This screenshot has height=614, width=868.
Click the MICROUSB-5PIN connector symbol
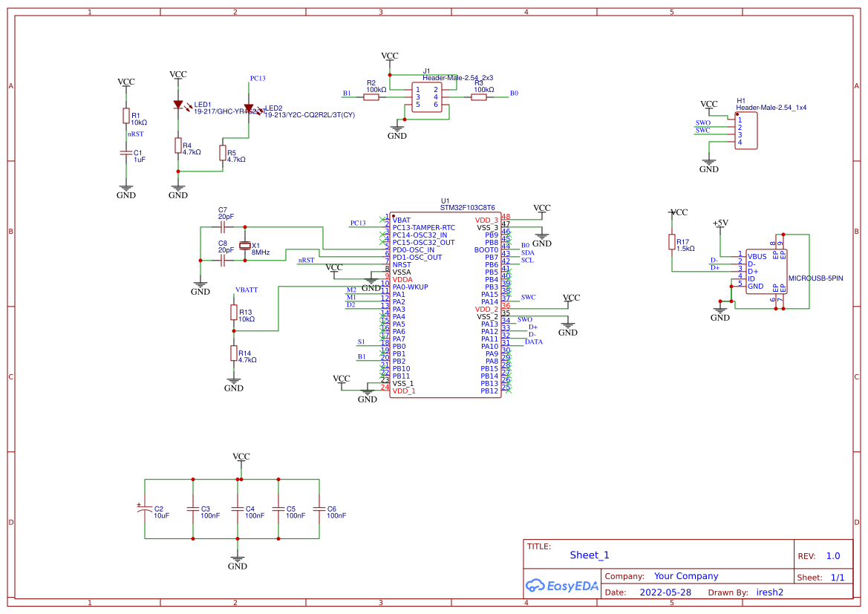click(x=766, y=271)
